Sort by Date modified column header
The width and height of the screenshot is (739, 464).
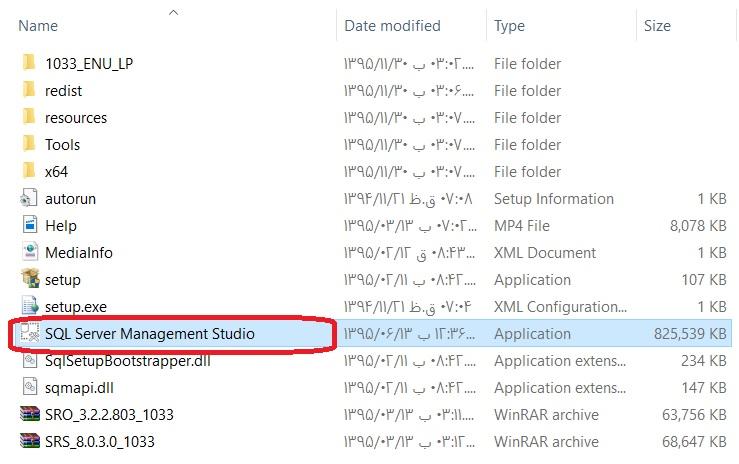click(x=392, y=25)
